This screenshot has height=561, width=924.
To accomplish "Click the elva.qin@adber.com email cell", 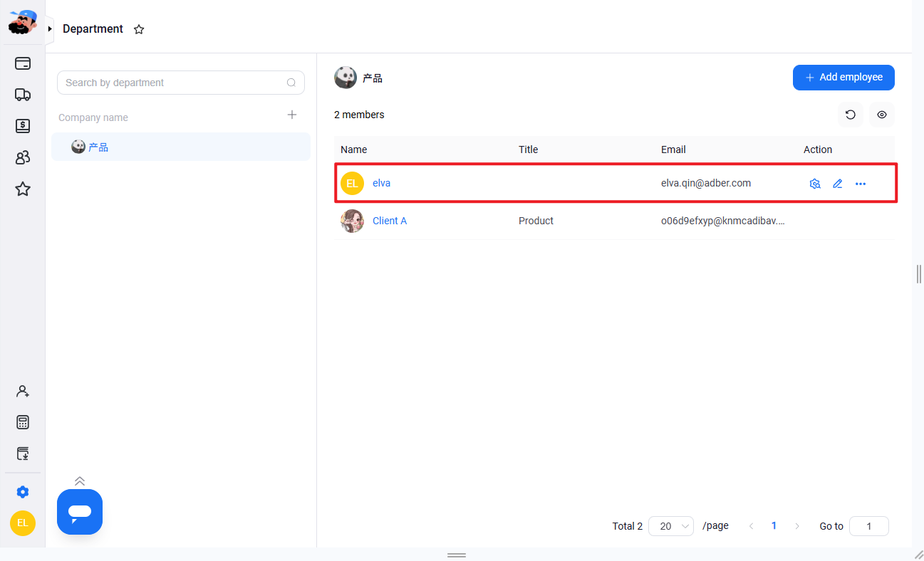I will click(706, 183).
